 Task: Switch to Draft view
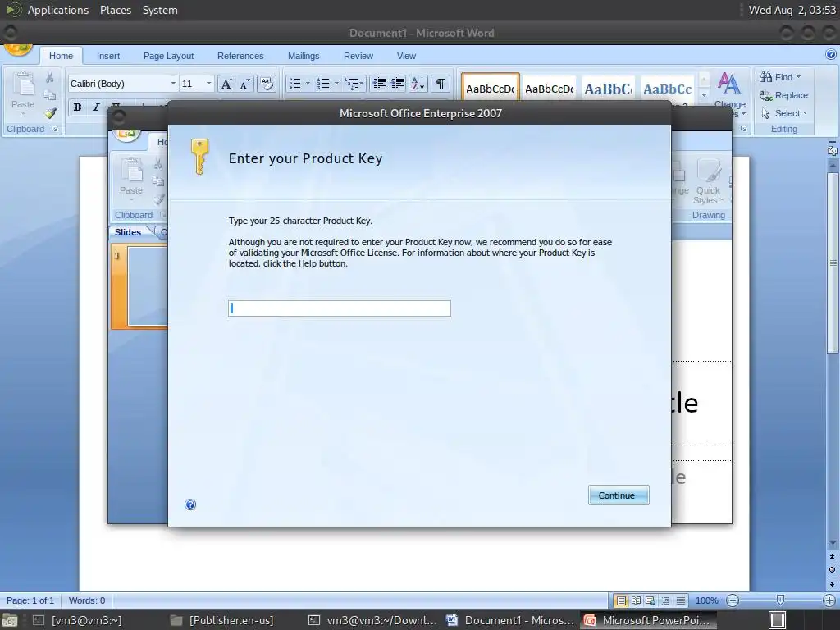pyautogui.click(x=680, y=600)
